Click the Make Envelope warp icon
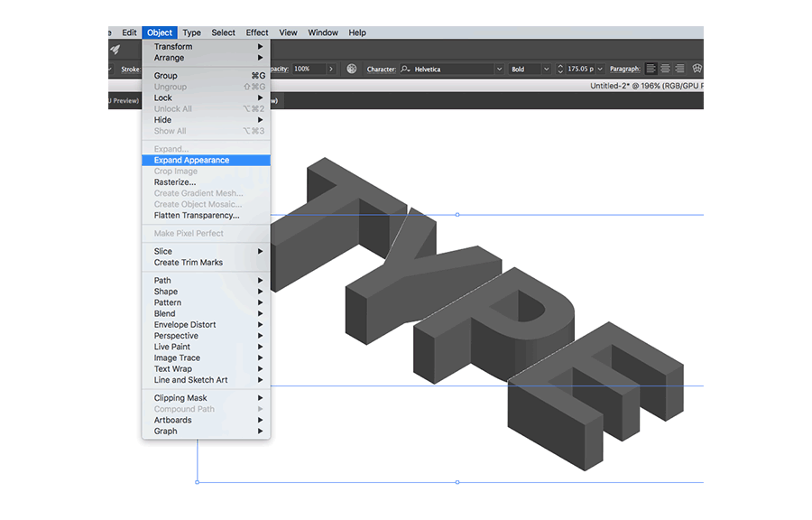The image size is (812, 520). click(697, 69)
